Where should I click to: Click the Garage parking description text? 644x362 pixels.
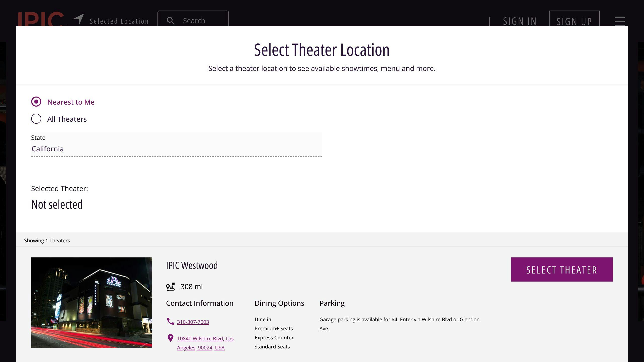[x=399, y=324]
